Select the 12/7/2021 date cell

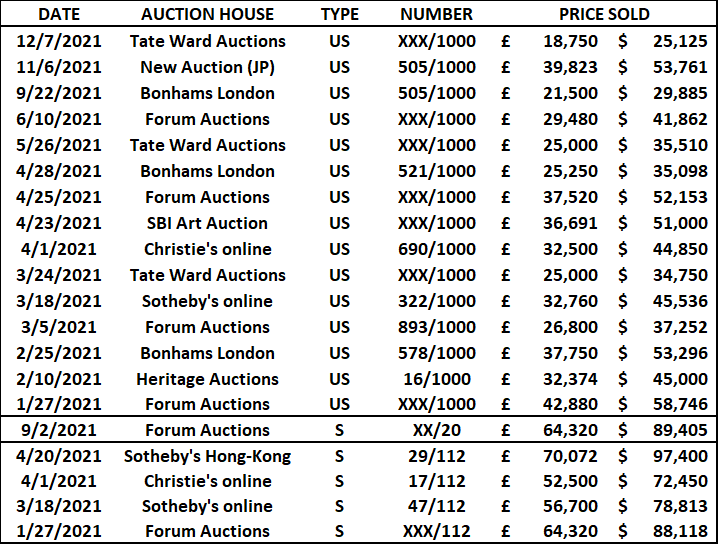(x=59, y=41)
